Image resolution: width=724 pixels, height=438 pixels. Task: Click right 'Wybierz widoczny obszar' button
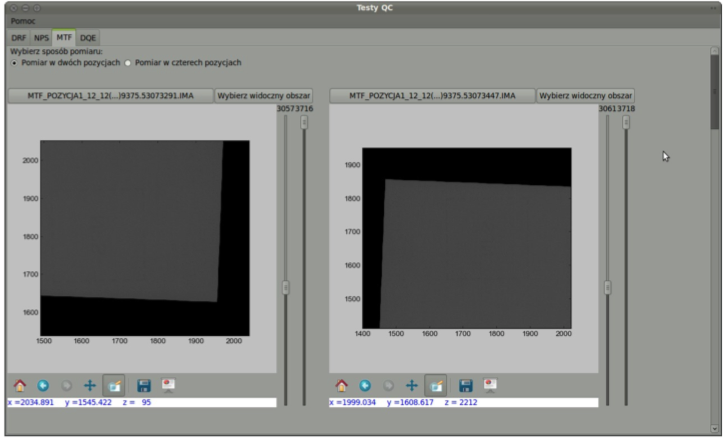tap(585, 96)
